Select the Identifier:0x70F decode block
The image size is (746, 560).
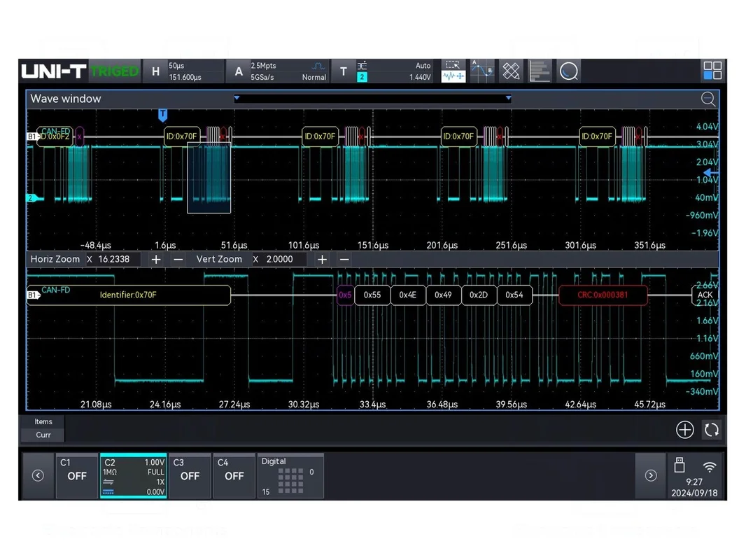pos(129,295)
